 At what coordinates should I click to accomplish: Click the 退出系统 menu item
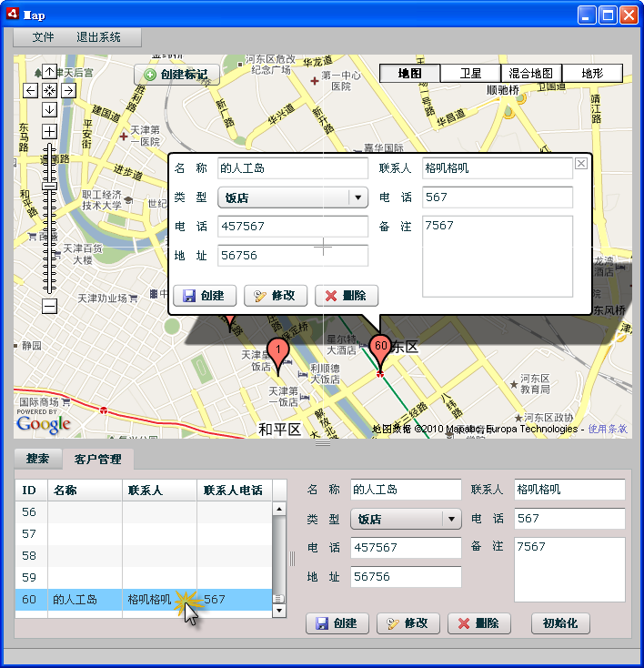[x=98, y=37]
